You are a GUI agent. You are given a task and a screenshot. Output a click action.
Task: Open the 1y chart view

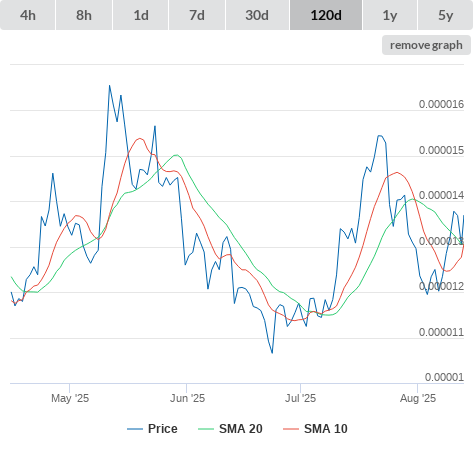pyautogui.click(x=390, y=15)
